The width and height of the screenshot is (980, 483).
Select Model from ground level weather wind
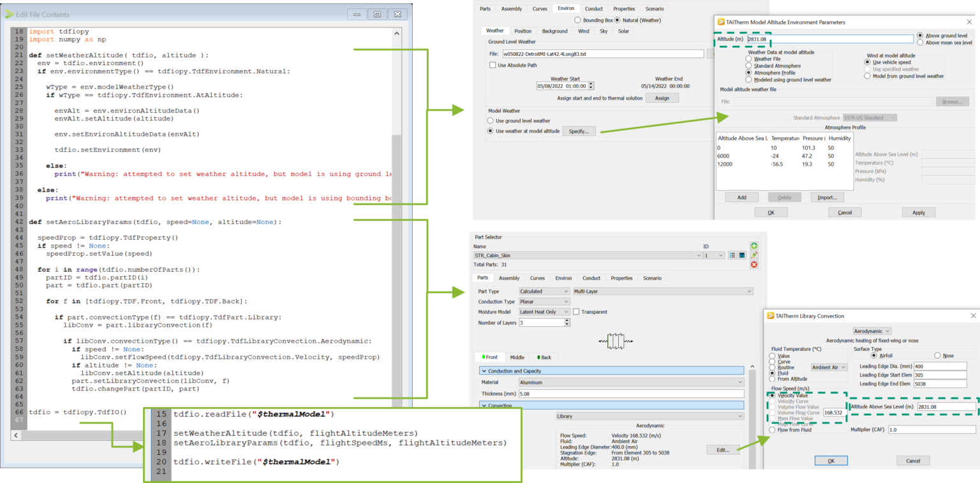point(867,76)
